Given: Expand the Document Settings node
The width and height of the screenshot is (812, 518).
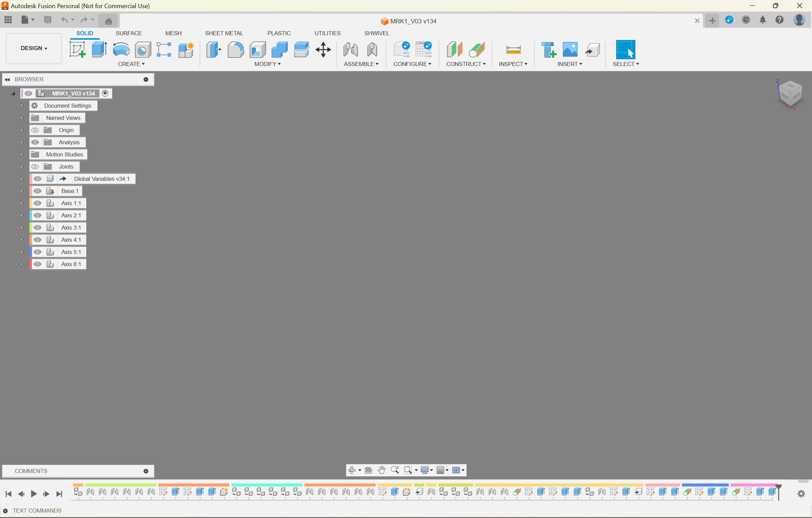Looking at the screenshot, I should [22, 106].
